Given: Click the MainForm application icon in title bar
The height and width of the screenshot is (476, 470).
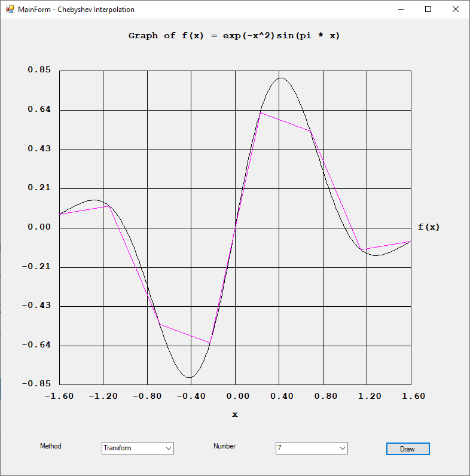Looking at the screenshot, I should tap(10, 10).
